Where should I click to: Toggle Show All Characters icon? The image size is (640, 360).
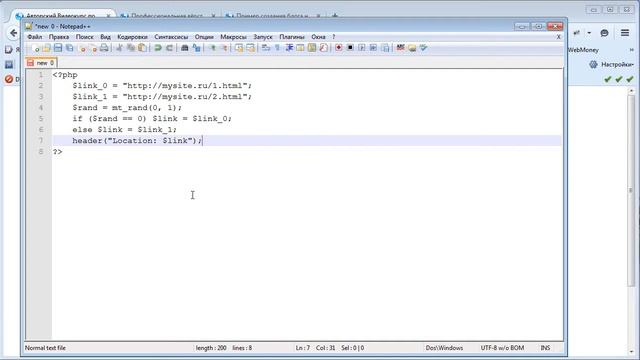point(278,48)
